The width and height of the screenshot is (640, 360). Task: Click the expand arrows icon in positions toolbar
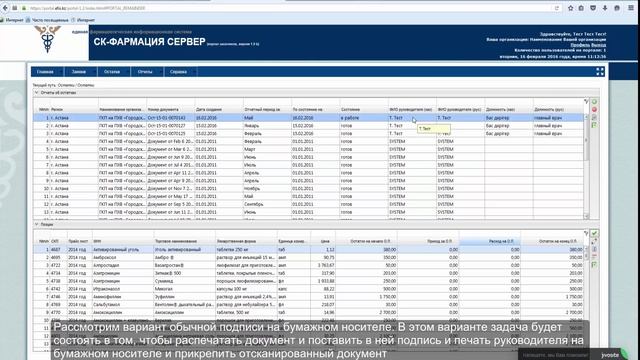point(594,241)
